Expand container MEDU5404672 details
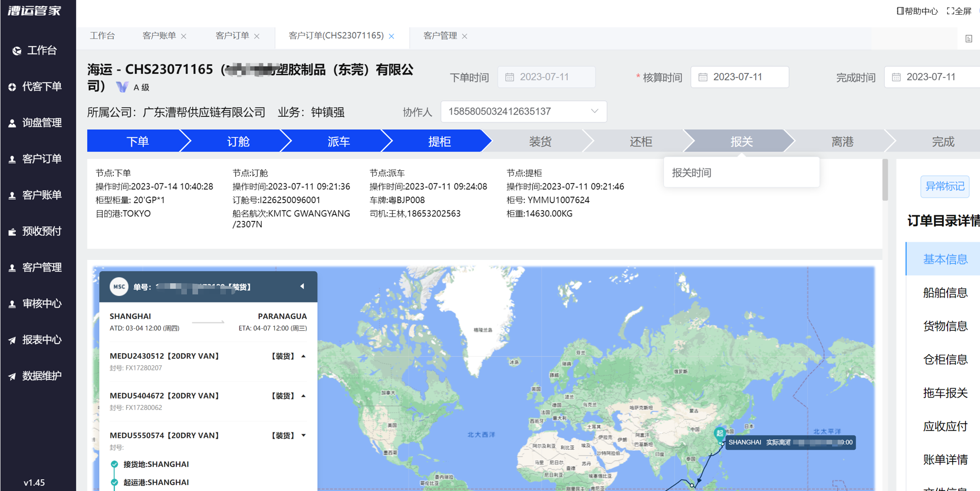The width and height of the screenshot is (980, 491). 303,396
